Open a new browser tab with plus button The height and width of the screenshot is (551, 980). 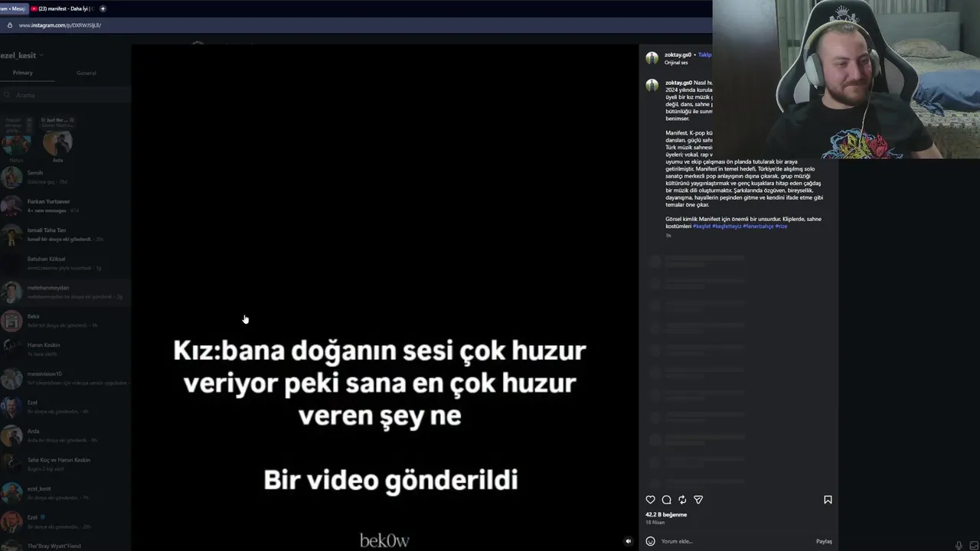(x=103, y=8)
